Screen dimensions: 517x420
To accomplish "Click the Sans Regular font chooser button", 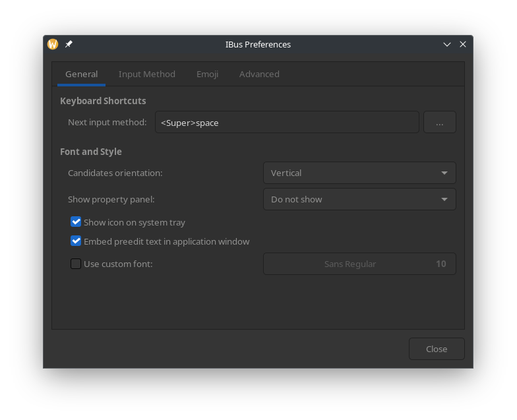I will 359,264.
